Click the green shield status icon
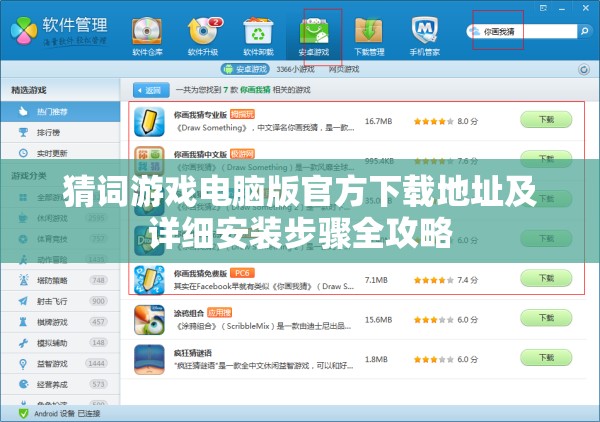The height and width of the screenshot is (422, 600). click(23, 414)
